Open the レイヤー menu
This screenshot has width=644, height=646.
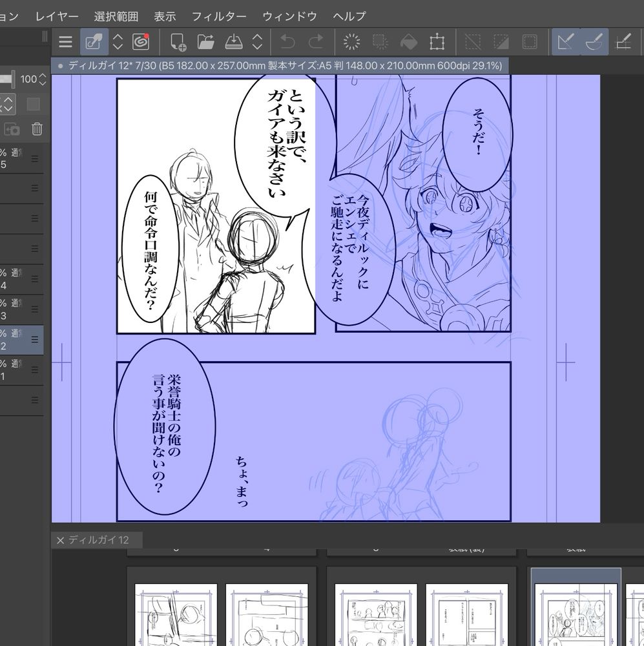click(x=57, y=17)
